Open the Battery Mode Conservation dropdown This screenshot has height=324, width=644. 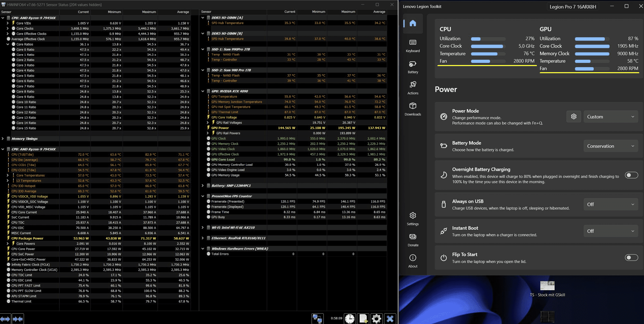(610, 146)
